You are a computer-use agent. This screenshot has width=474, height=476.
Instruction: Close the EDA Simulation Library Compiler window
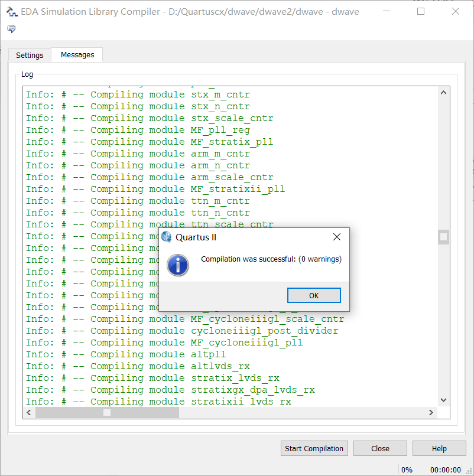pos(456,12)
